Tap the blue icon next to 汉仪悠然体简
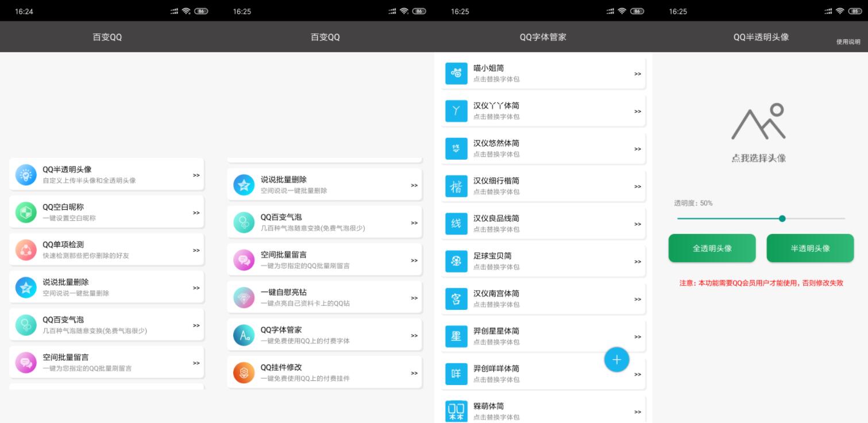This screenshot has height=423, width=868. click(456, 149)
